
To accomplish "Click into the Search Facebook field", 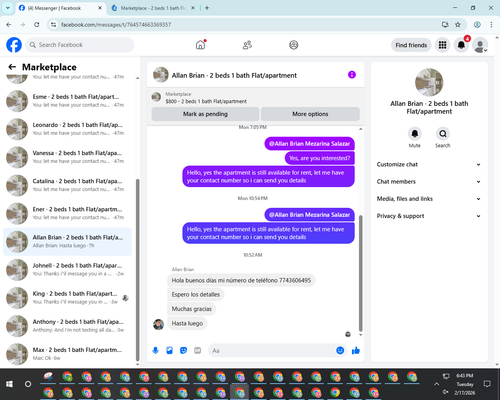I will (80, 45).
